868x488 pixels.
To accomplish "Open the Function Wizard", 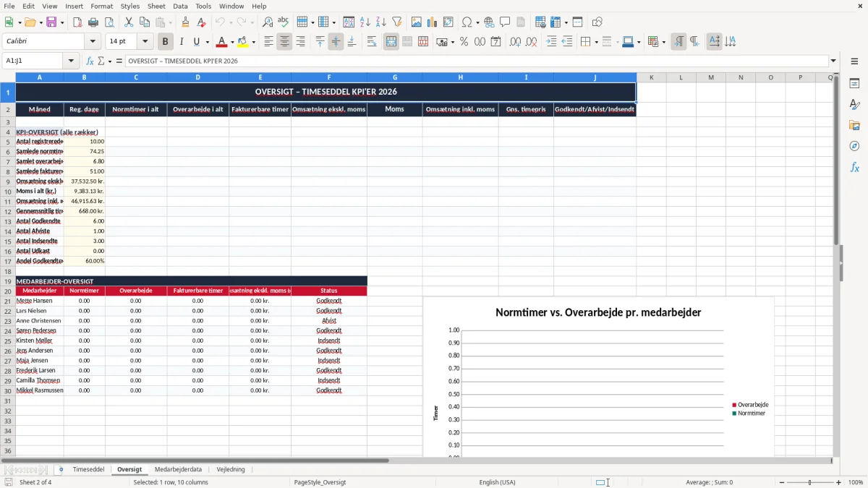I will 90,61.
